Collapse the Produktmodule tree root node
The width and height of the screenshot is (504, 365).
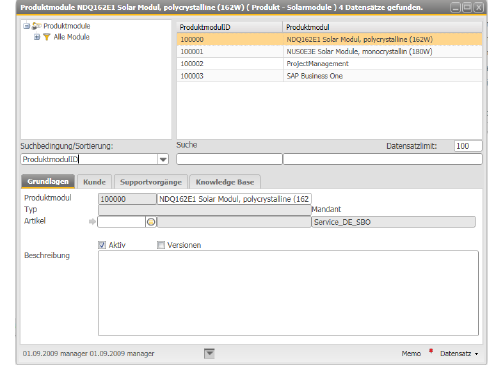click(x=26, y=26)
